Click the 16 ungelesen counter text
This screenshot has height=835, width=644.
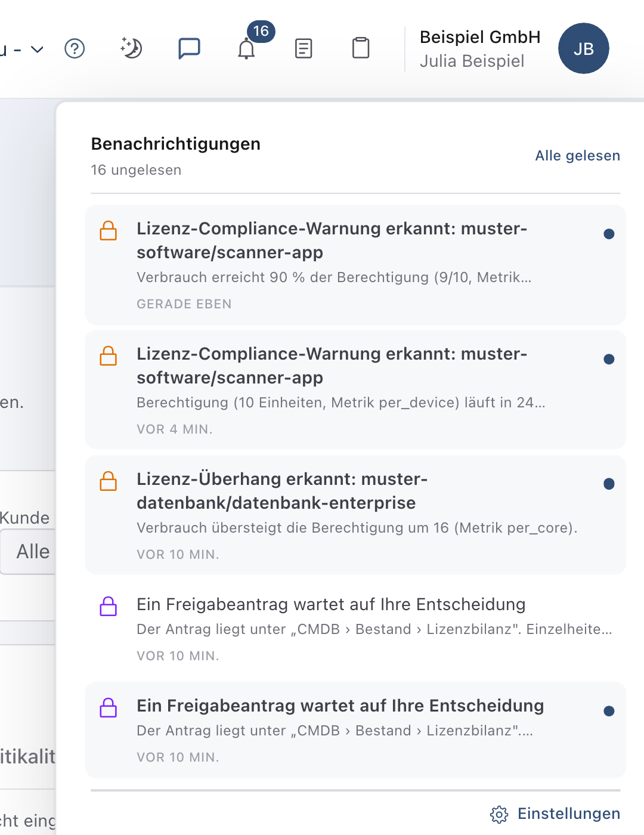pyautogui.click(x=136, y=170)
